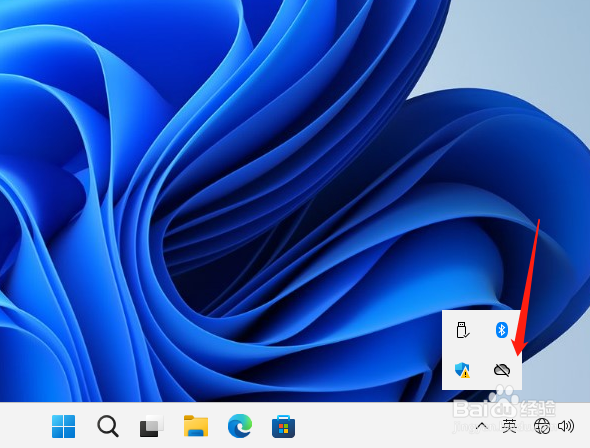
Task: Open Windows Security shield warning icon
Action: 462,370
